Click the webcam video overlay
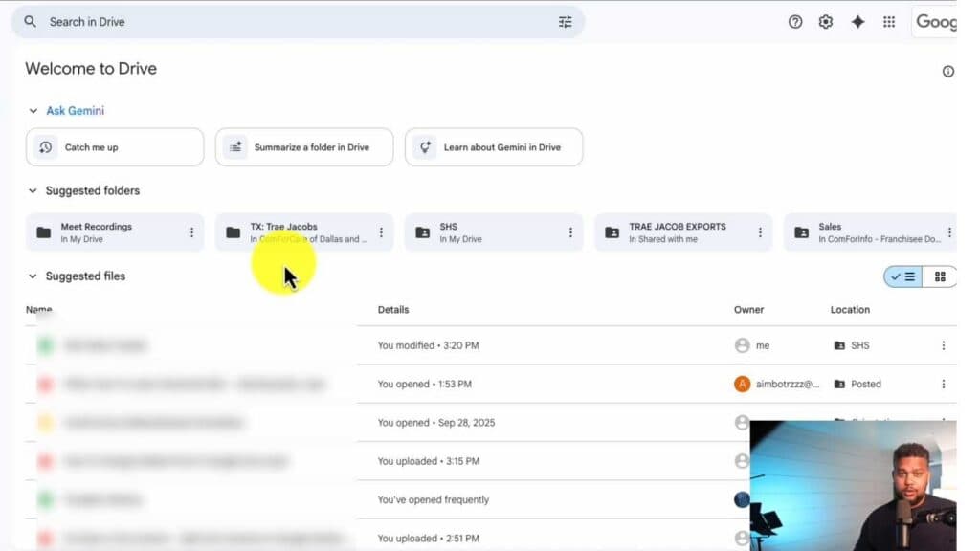The height and width of the screenshot is (551, 980). coord(853,485)
